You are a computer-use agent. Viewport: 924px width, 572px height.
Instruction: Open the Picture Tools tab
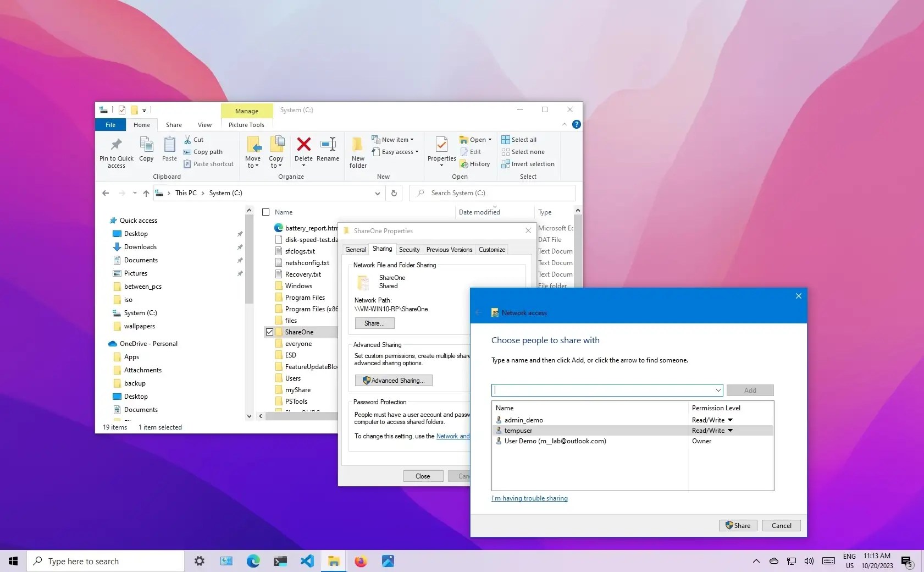click(x=246, y=125)
